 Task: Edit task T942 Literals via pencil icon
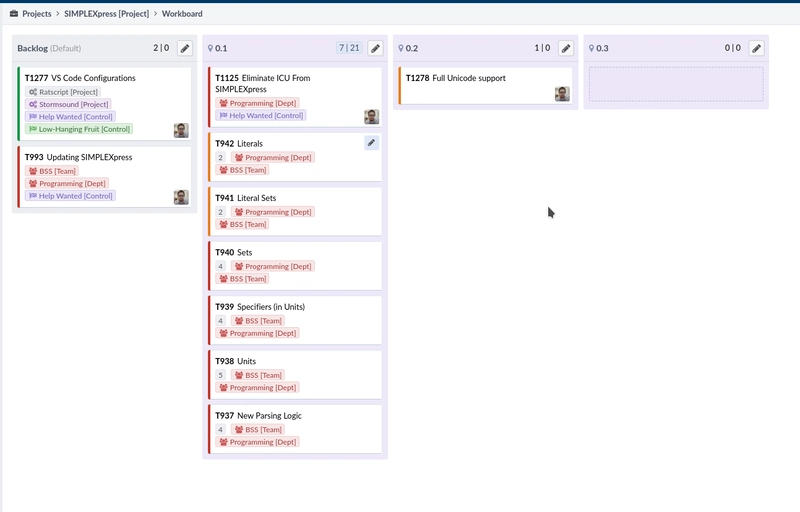371,143
